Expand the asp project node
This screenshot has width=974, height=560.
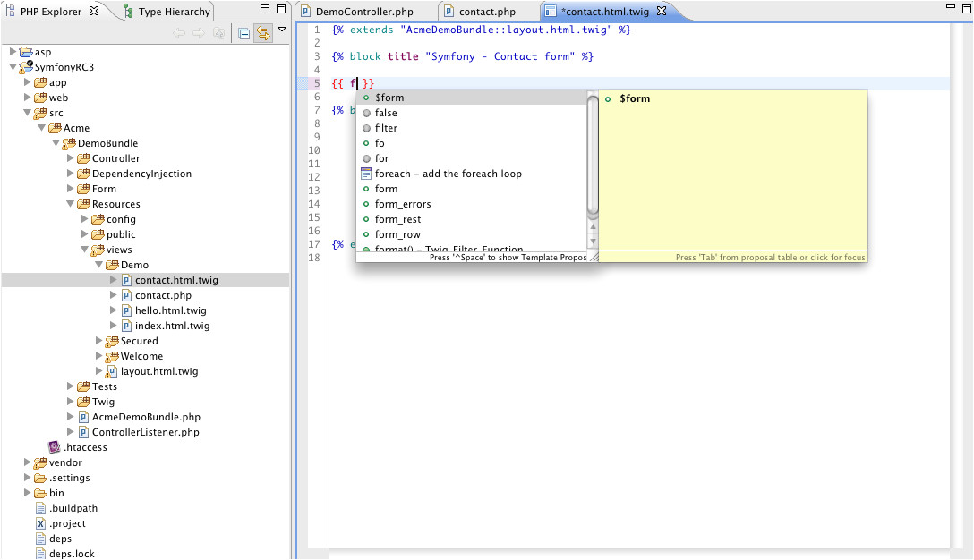click(13, 52)
